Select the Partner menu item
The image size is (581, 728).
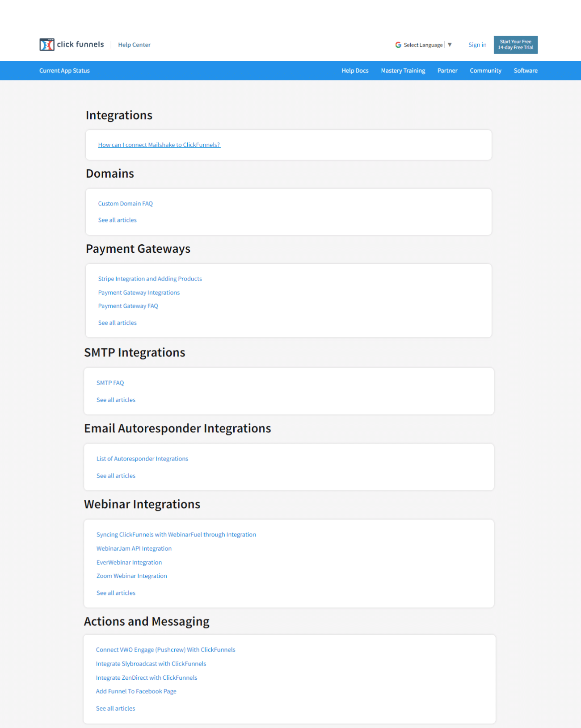pos(447,71)
